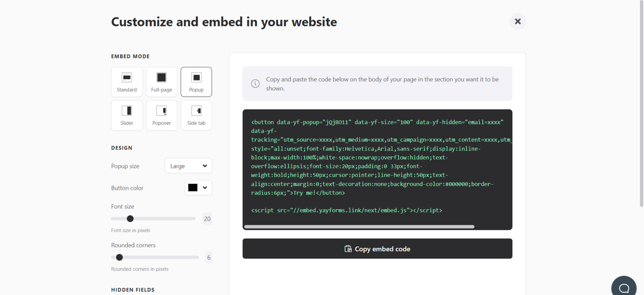Open the chat support bubble icon
The image size is (644, 295).
click(624, 288)
